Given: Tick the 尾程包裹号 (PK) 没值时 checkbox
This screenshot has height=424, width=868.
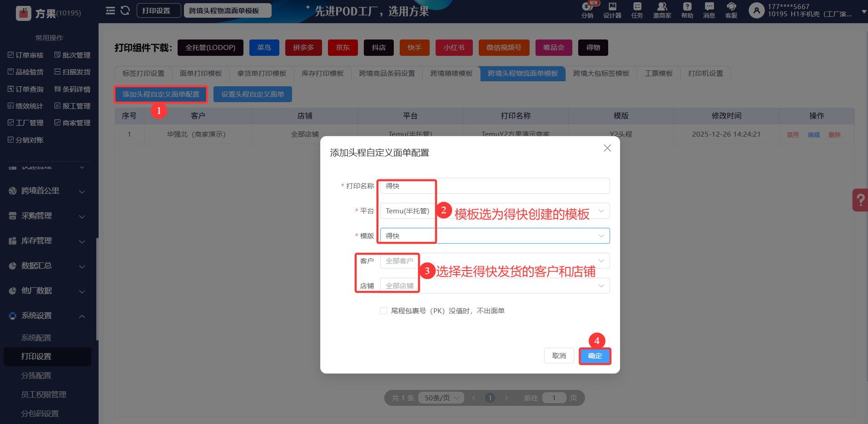Looking at the screenshot, I should pos(384,311).
